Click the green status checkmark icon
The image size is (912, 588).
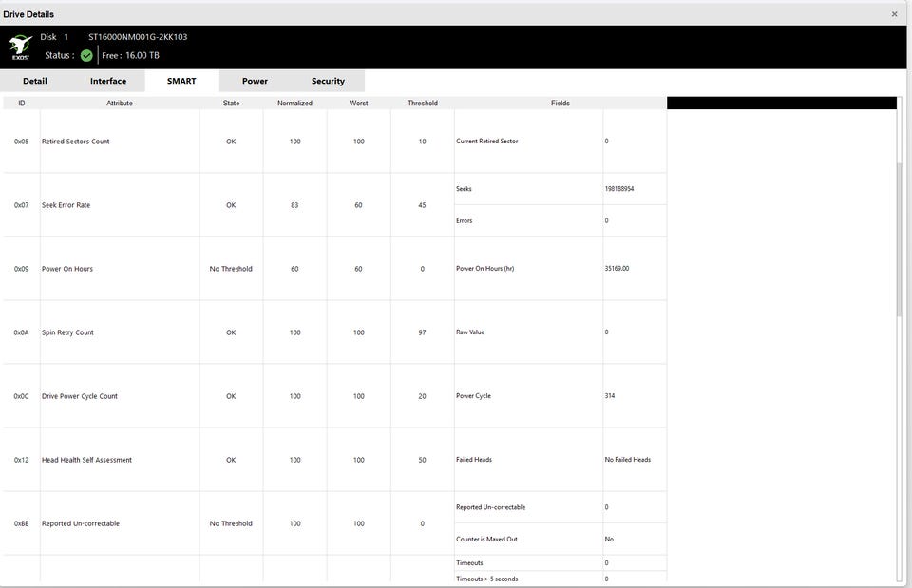pos(86,56)
